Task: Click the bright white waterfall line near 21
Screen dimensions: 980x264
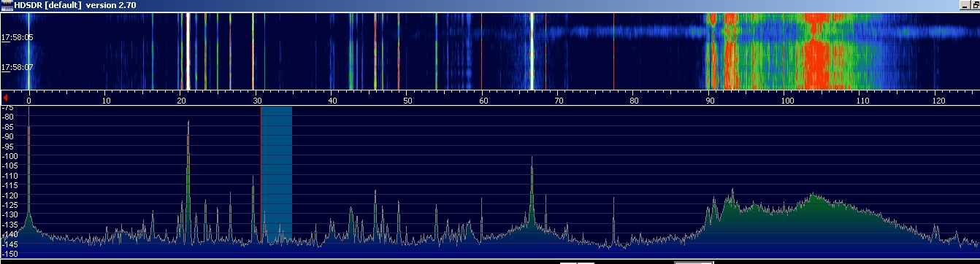Action: pyautogui.click(x=188, y=51)
